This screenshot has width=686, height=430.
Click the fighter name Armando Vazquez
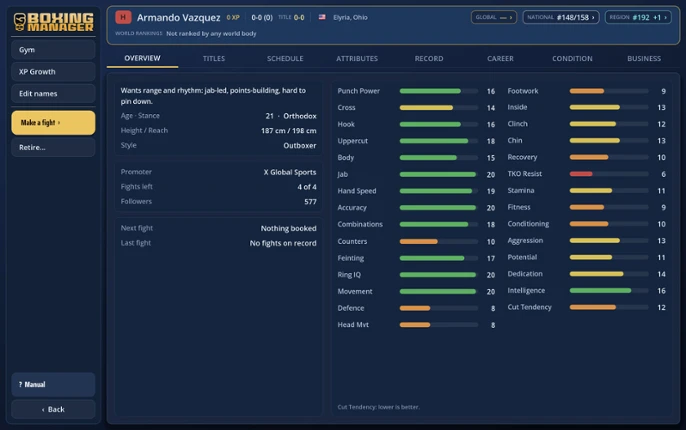178,17
